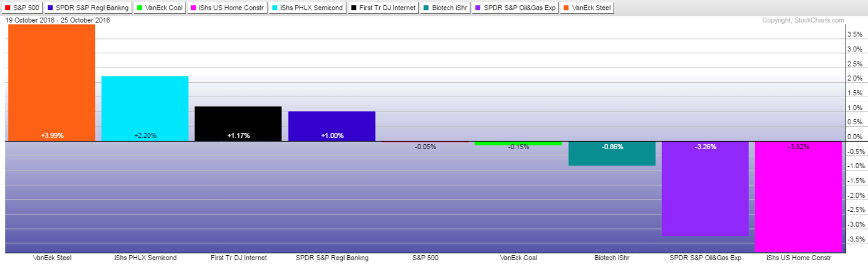Click the cyan iShs PHLX Semicond bar

pos(145,109)
